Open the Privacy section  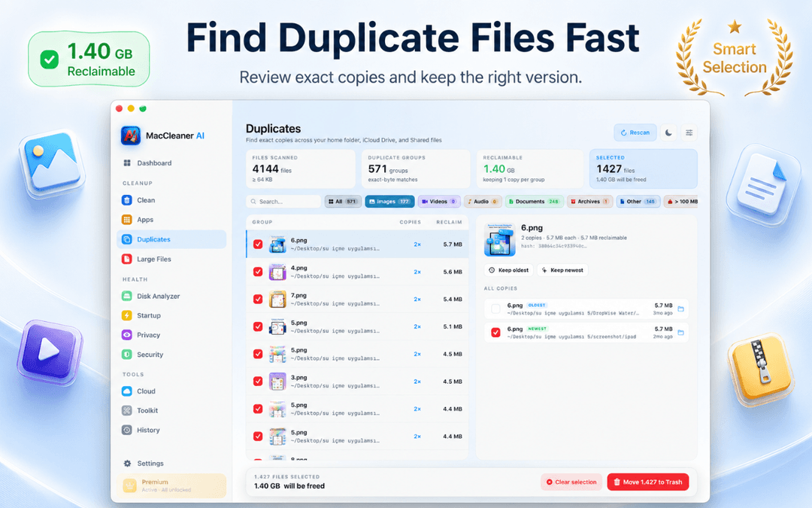tap(141, 335)
